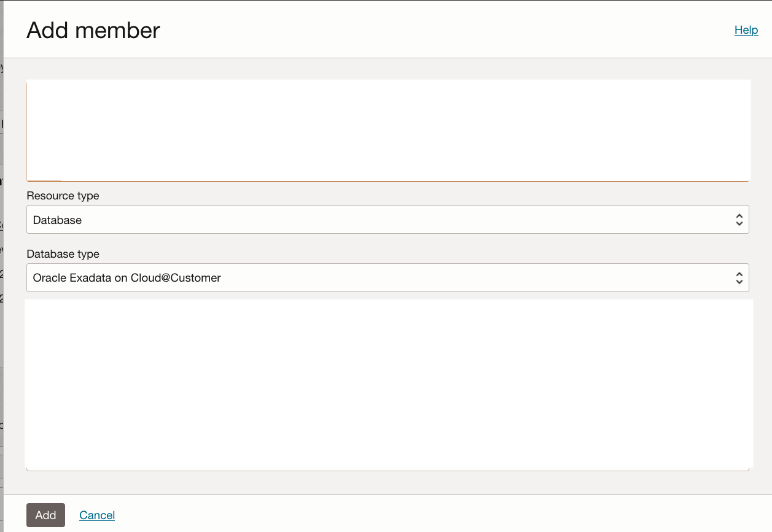Select the 'Database' value in Resource type
The image size is (772, 532).
[x=58, y=220]
